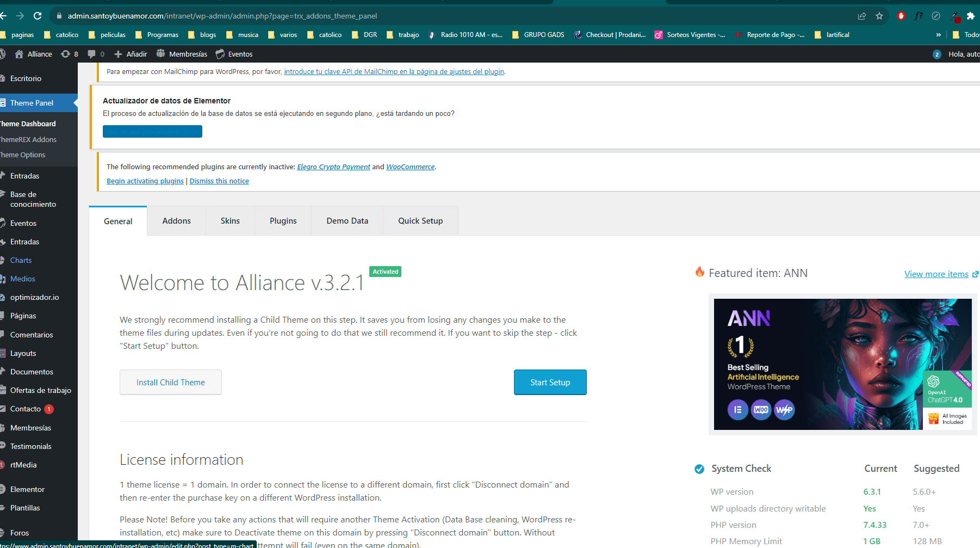Open the Checkout Prodani bookmark
980x548 pixels.
610,34
